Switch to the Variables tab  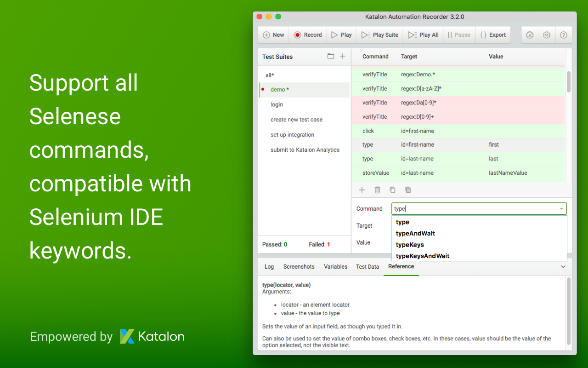click(x=336, y=267)
